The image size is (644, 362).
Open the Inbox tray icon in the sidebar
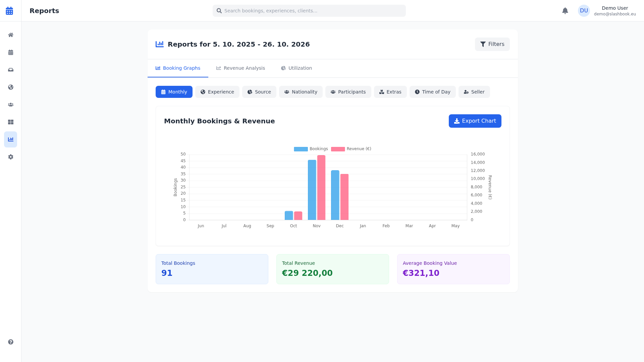[x=10, y=70]
